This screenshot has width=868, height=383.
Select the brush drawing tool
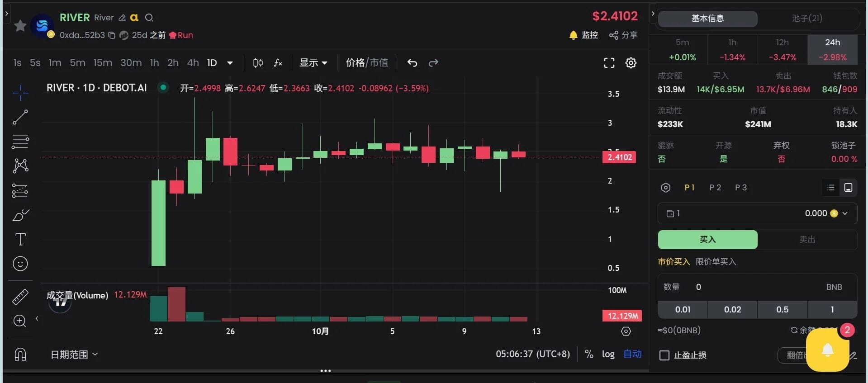pyautogui.click(x=20, y=215)
